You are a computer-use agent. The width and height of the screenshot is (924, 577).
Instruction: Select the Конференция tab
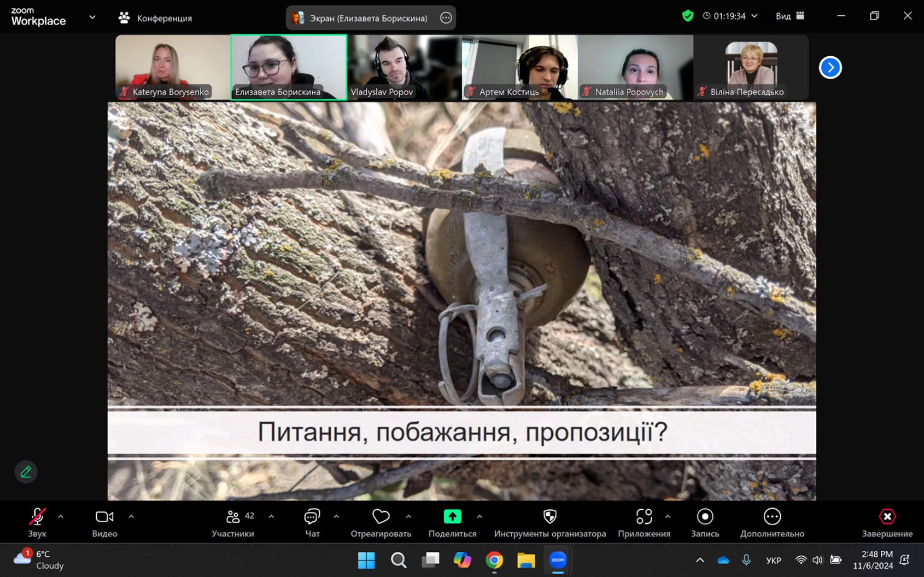click(156, 18)
